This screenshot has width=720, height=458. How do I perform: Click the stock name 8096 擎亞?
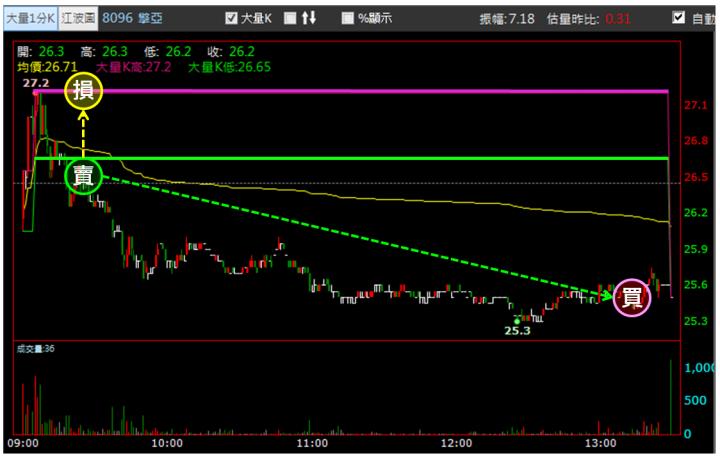click(132, 18)
